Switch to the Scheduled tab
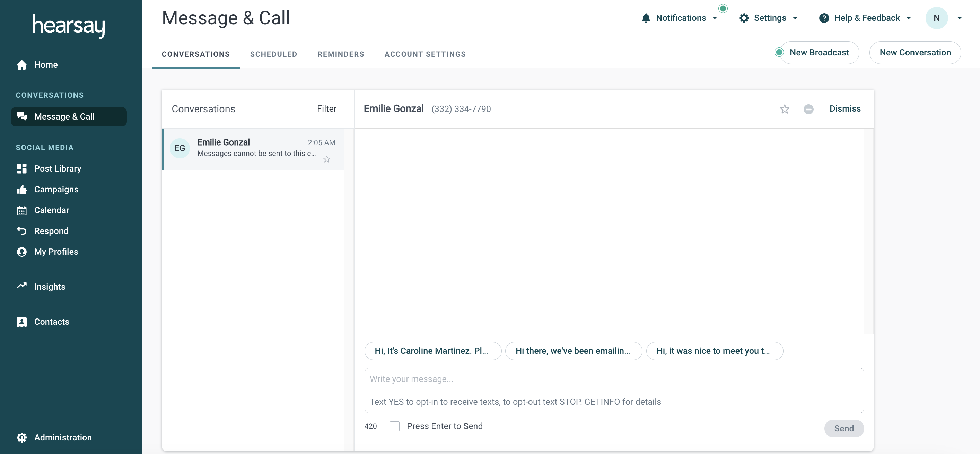980x454 pixels. 273,54
